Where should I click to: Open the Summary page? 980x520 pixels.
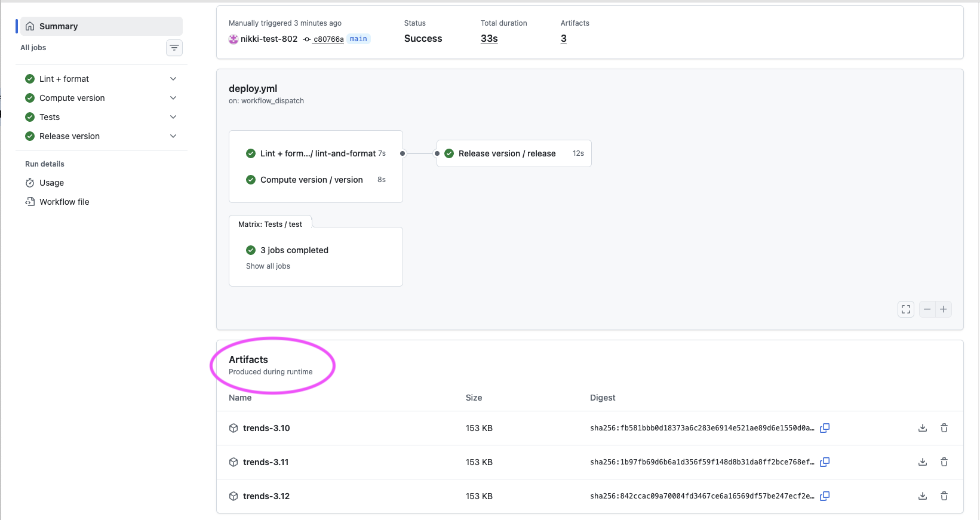pyautogui.click(x=102, y=26)
